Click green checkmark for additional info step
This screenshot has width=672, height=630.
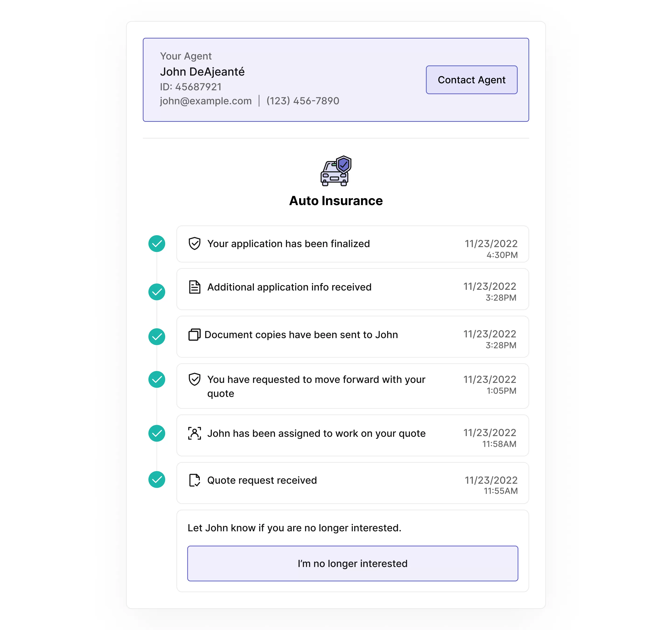click(157, 292)
